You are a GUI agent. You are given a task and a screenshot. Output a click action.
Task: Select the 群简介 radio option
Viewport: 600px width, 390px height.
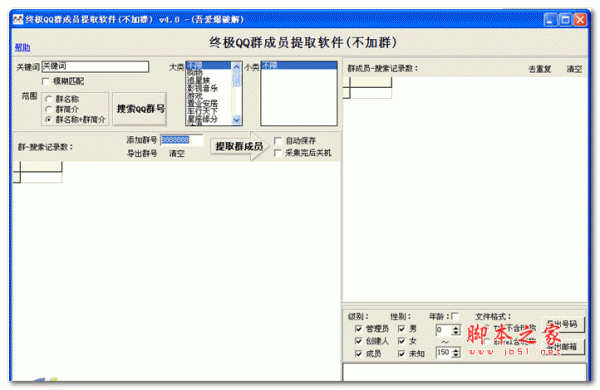49,109
